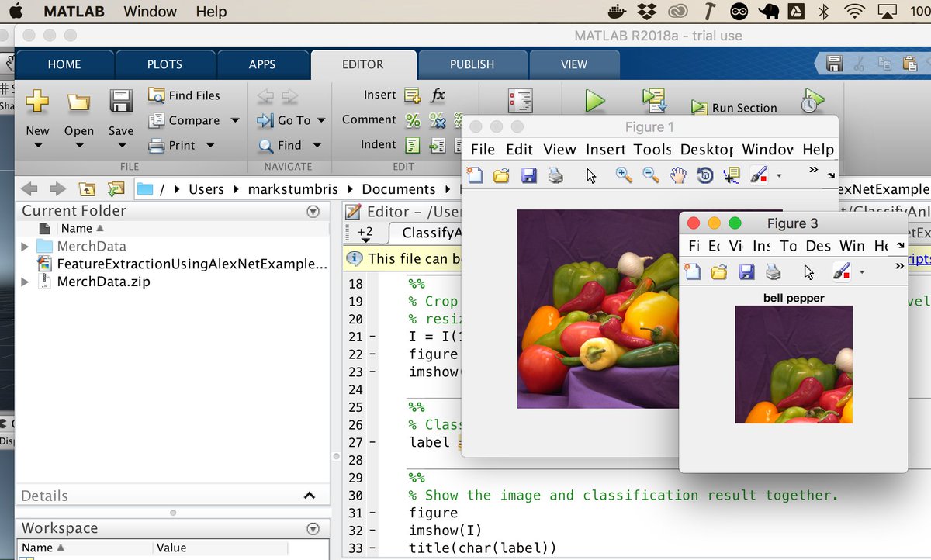Click the Print icon in Figure 3
The height and width of the screenshot is (560, 931).
pyautogui.click(x=773, y=271)
